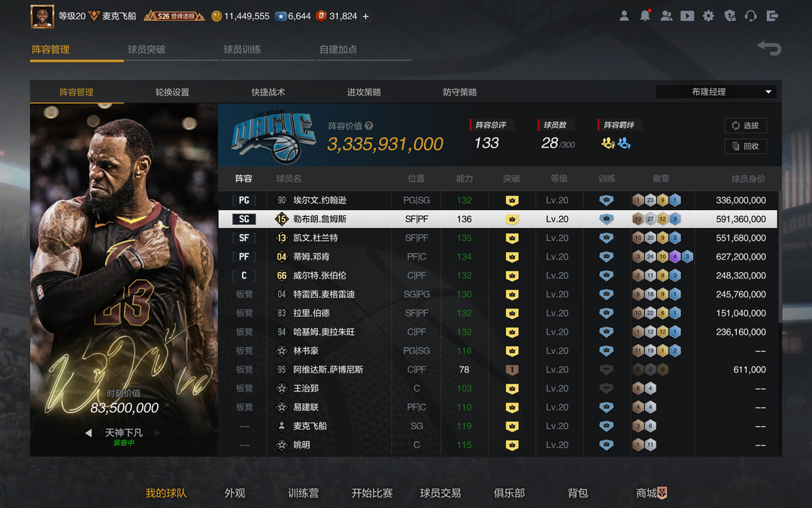This screenshot has height=508, width=812.
Task: Open the friends group icon
Action: [x=666, y=16]
